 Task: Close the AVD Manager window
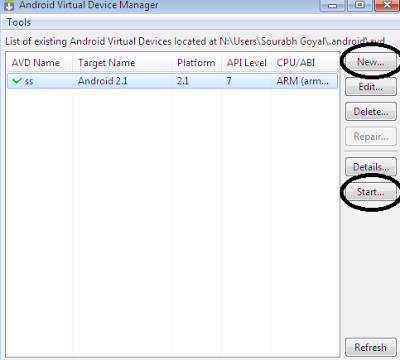tap(387, 5)
